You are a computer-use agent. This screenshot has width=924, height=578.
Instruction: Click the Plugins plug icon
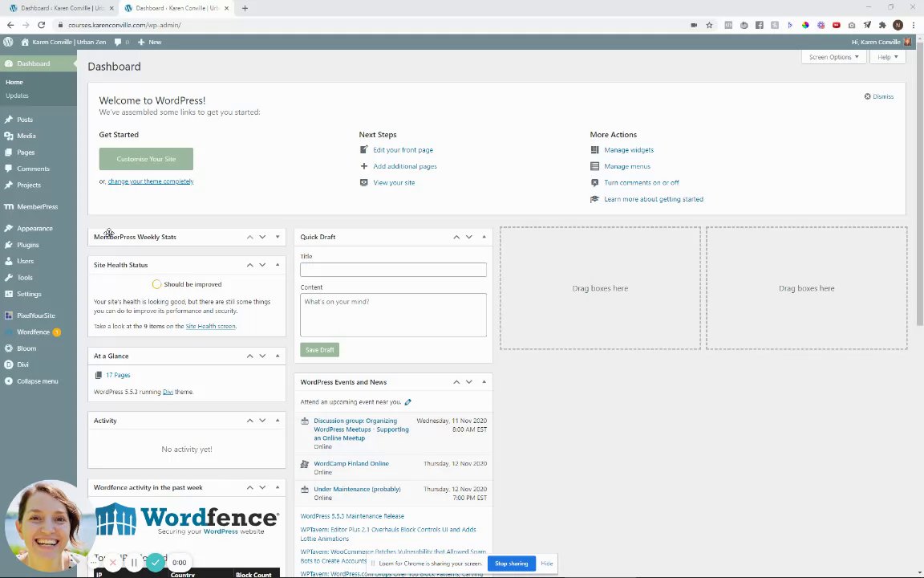tap(8, 245)
